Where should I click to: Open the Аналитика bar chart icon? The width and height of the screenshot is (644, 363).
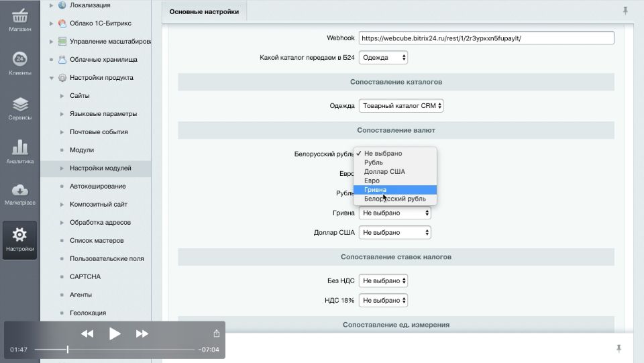click(19, 148)
